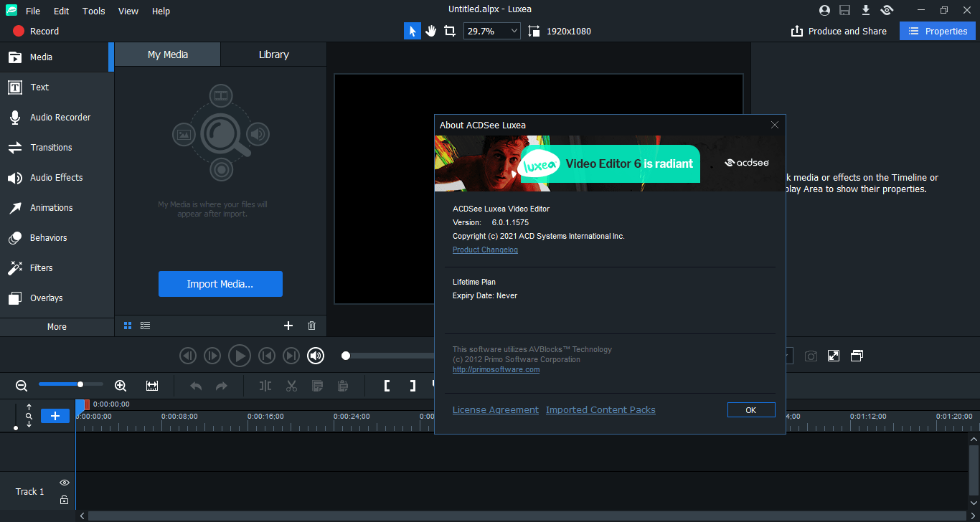
Task: Open Audio Effects panel
Action: click(57, 178)
